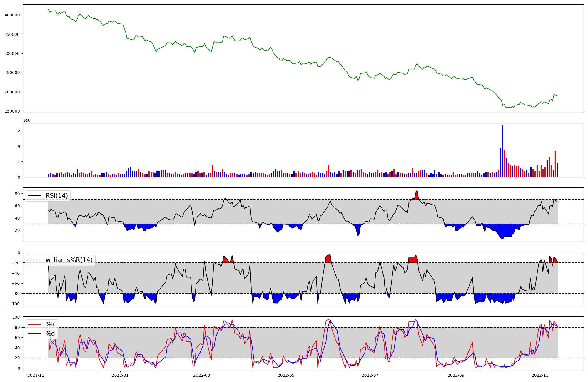
Task: Click the RSI(14) legend label
Action: click(56, 196)
